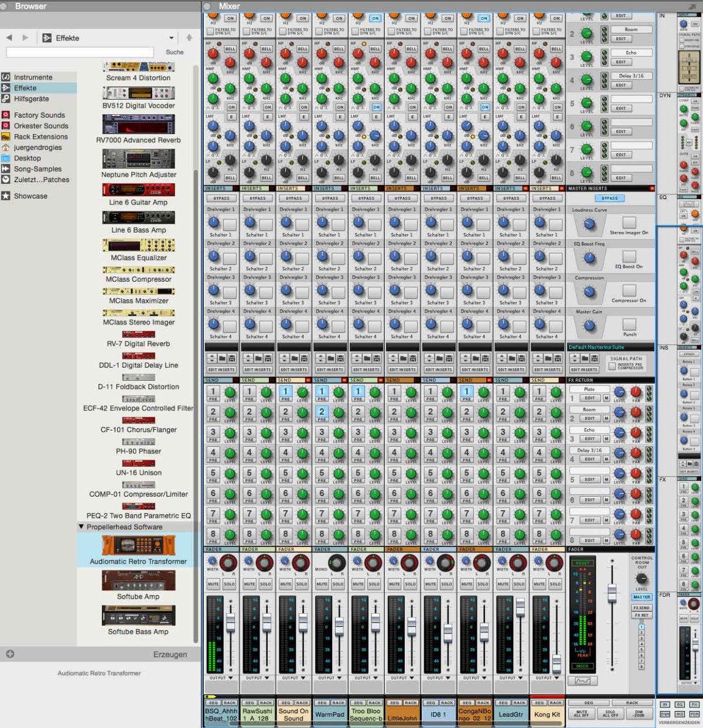Click the Erzeugen plus icon at bottom left
Screen dimensions: 703x728
[10, 654]
